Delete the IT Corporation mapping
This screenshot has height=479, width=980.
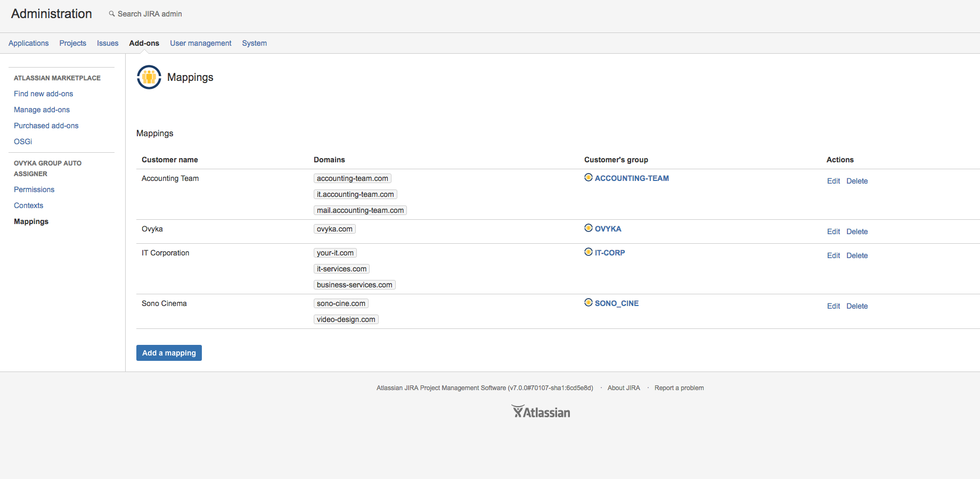tap(857, 255)
